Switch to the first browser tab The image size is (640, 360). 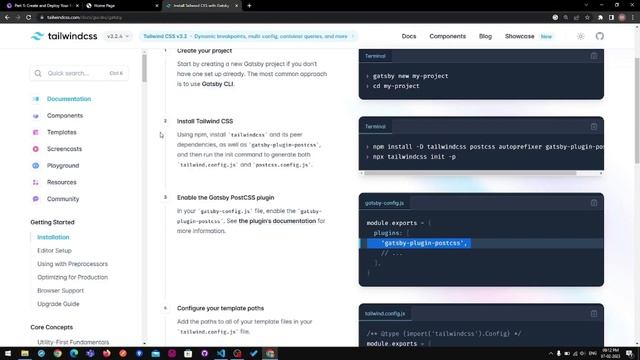point(43,6)
